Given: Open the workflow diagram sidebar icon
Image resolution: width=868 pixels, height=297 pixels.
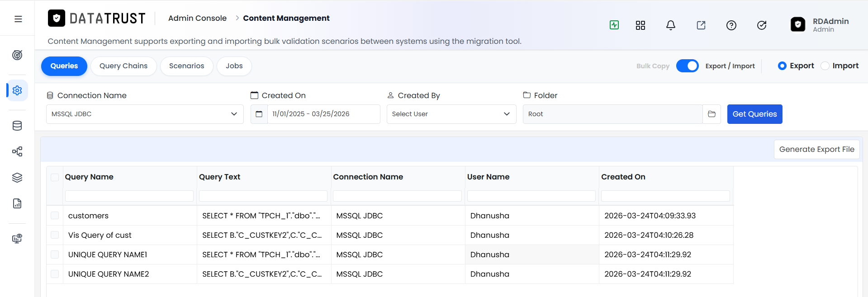Looking at the screenshot, I should coord(17,151).
